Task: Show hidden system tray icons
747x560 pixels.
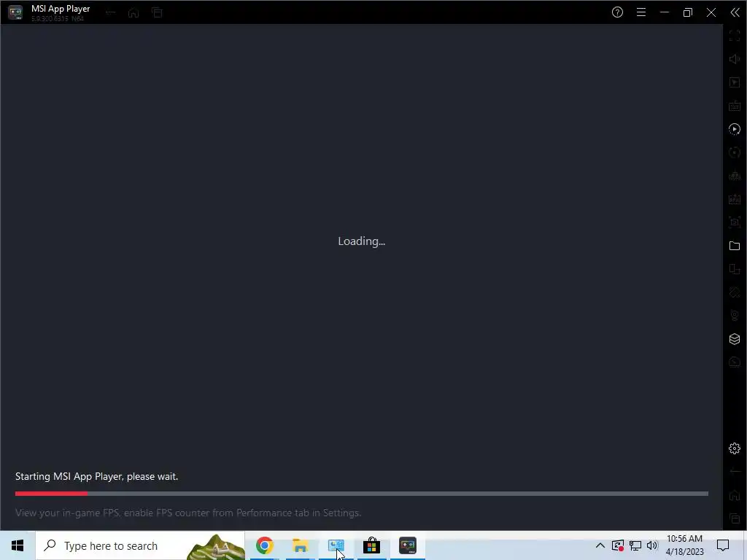Action: point(600,545)
